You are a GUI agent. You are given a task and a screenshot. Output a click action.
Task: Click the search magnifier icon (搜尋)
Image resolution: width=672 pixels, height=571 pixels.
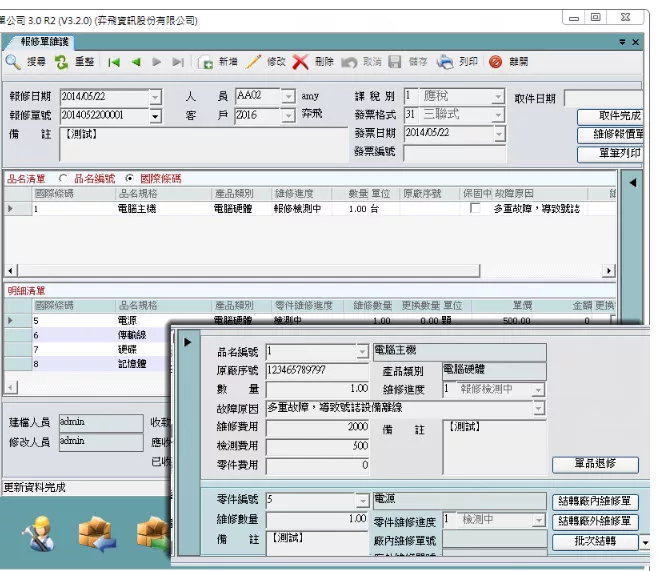tap(13, 62)
